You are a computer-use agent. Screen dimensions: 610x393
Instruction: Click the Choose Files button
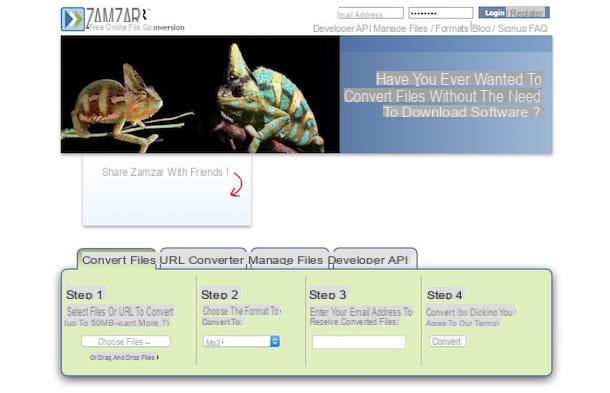point(126,342)
